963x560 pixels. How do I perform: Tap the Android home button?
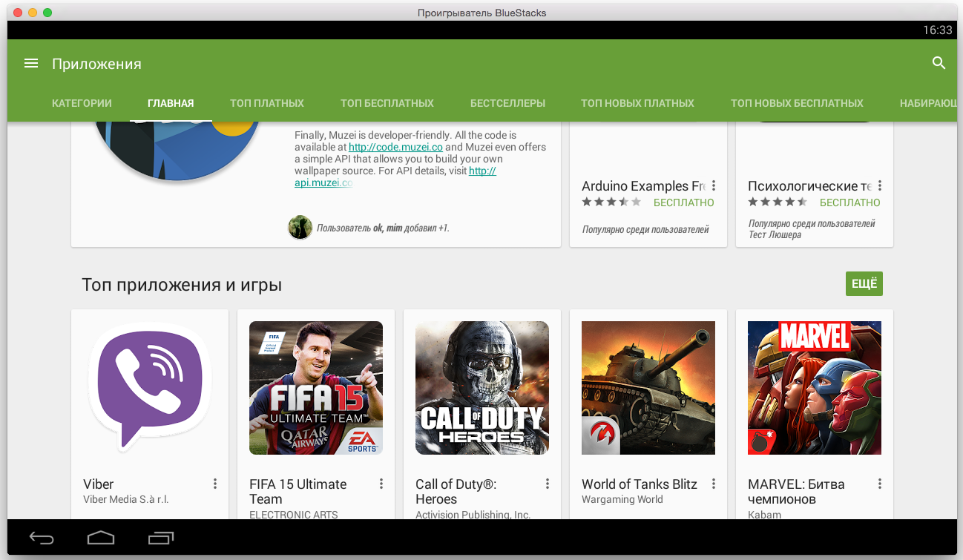101,538
